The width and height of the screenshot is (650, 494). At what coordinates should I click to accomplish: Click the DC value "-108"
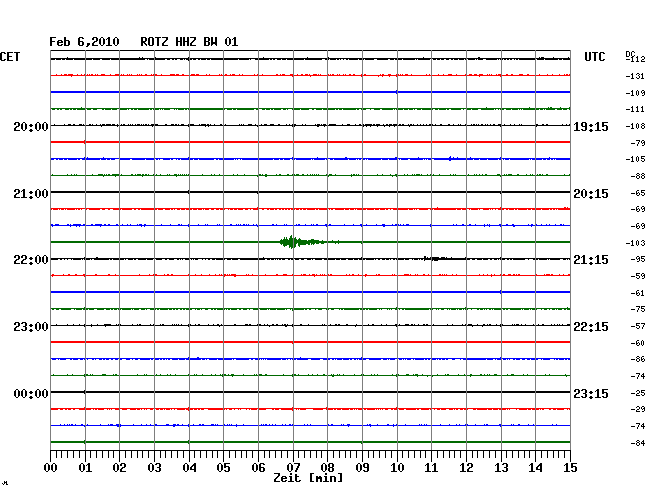(635, 126)
